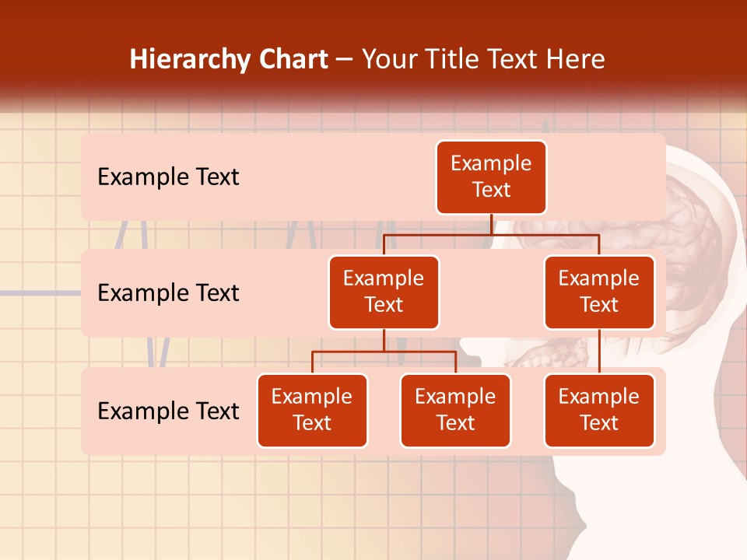Select the second row Example Text label

(167, 292)
